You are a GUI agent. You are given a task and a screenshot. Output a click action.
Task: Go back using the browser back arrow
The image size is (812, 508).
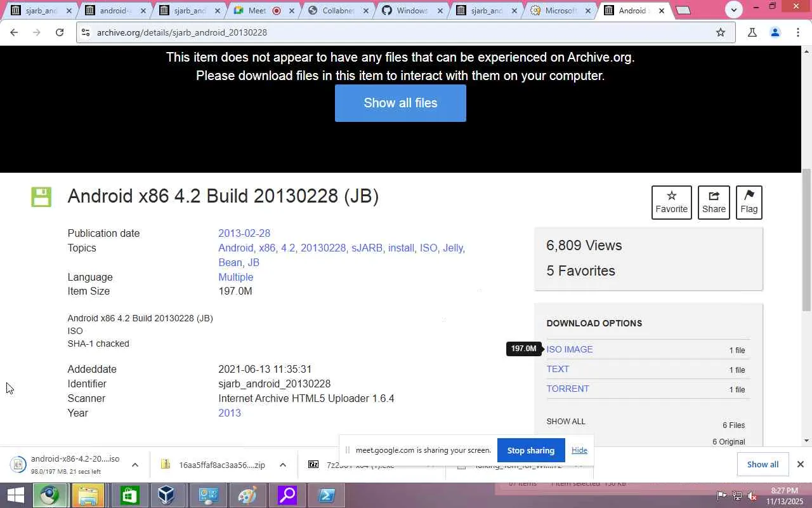click(14, 32)
